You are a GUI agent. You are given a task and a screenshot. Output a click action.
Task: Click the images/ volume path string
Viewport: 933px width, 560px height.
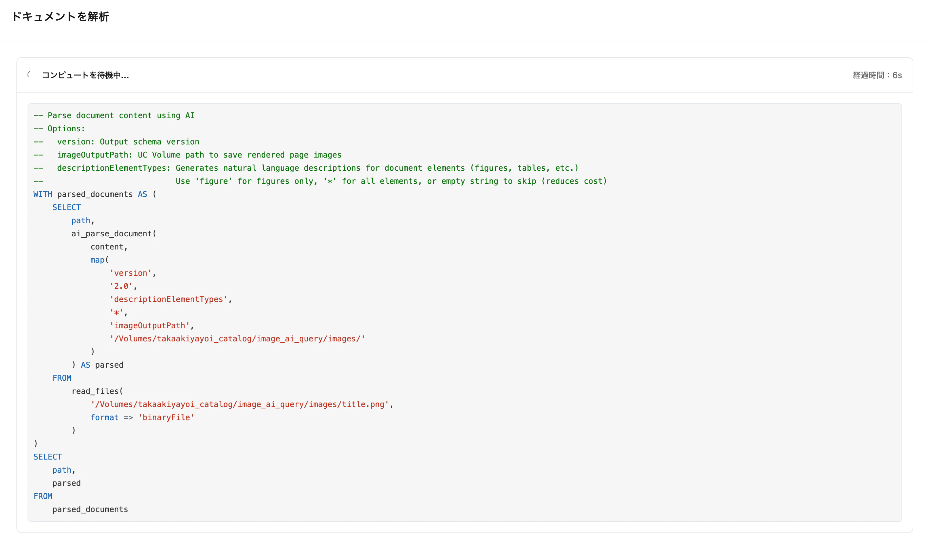[237, 339]
